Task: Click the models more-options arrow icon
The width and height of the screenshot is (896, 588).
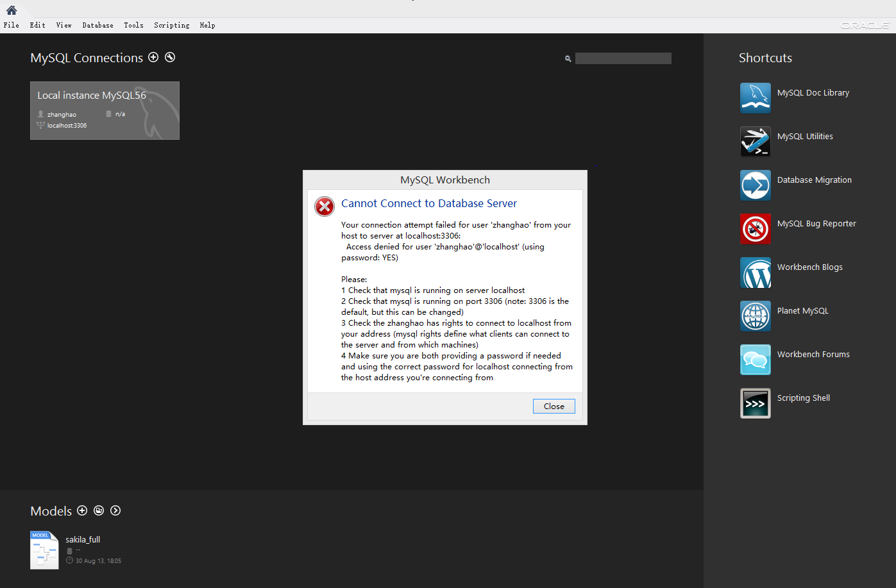Action: 115,510
